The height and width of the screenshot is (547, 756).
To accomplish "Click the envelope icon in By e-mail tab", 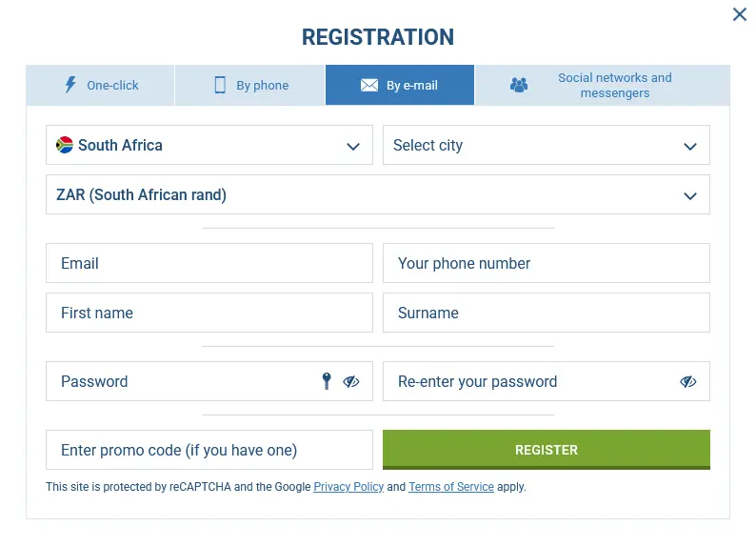I will pos(369,85).
